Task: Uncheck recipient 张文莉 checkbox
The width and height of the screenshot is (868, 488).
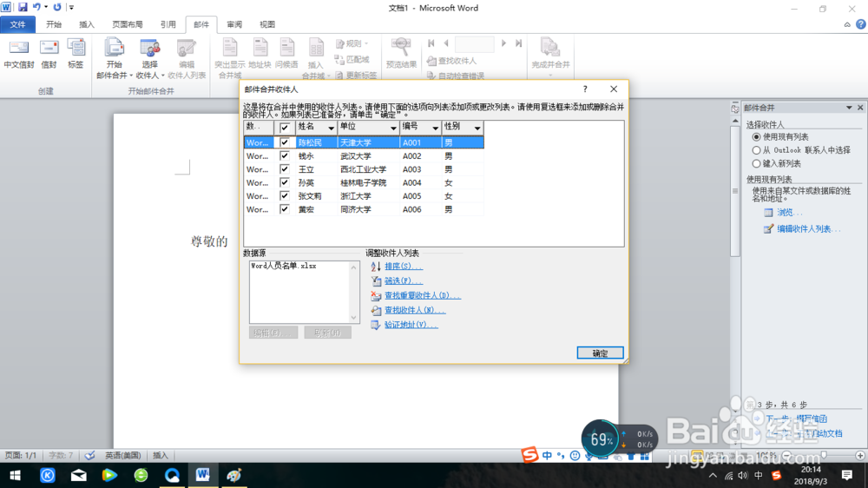Action: (x=285, y=195)
